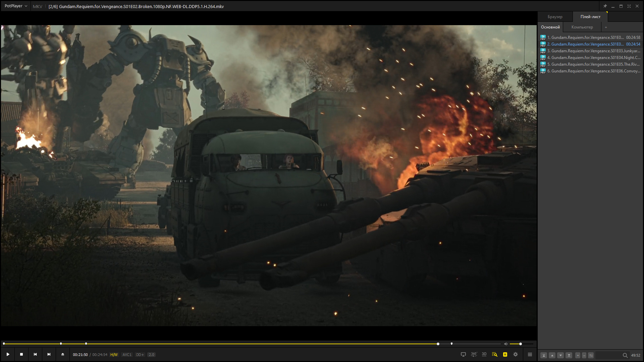Adjust the volume slider
The image size is (644, 362).
click(521, 344)
